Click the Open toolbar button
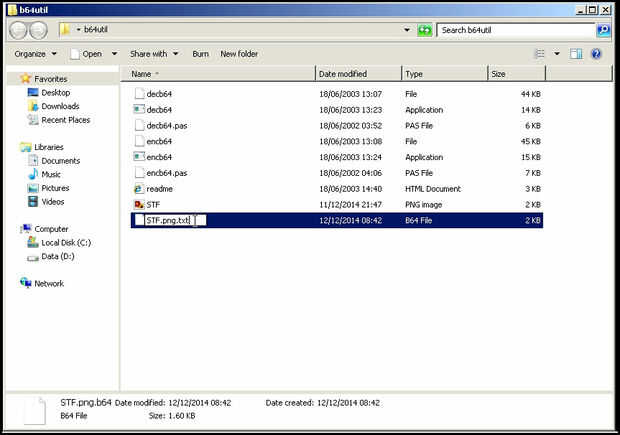 [86, 54]
